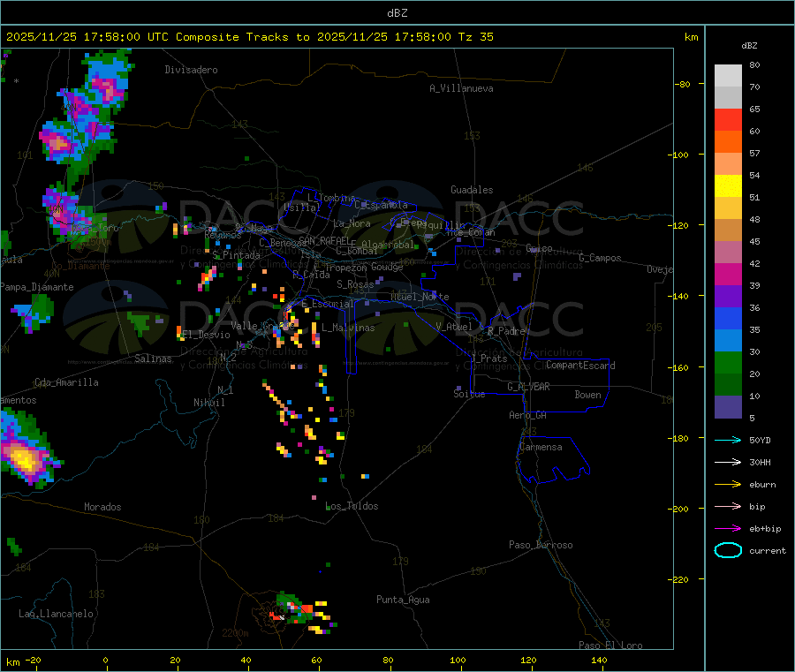Click the pink bip arrow in legend
Screen dimensions: 795x672
click(728, 506)
